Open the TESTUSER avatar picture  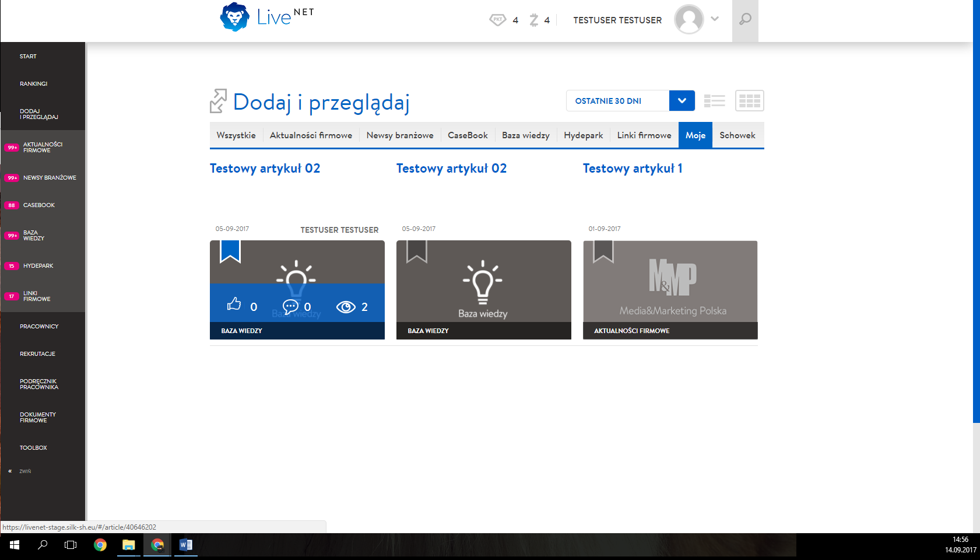[x=689, y=19]
